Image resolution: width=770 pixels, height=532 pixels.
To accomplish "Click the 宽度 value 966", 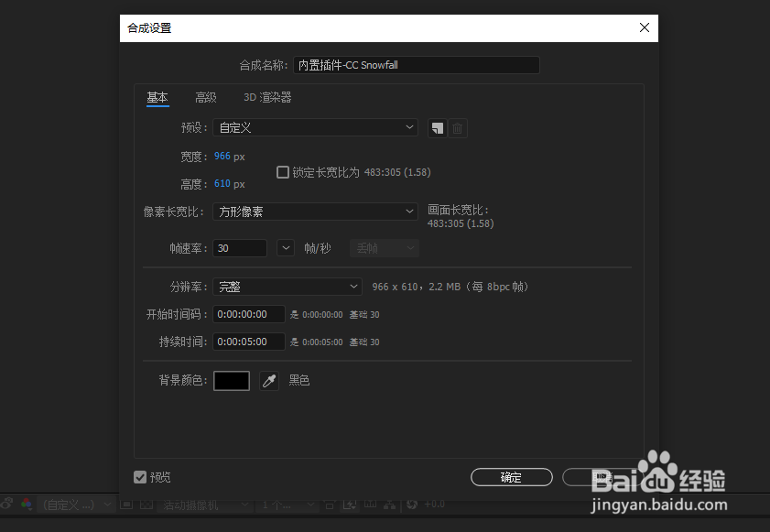I will [222, 157].
